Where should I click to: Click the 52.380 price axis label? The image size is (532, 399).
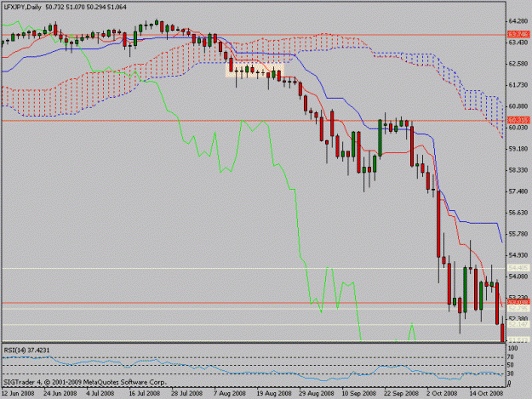[x=518, y=318]
